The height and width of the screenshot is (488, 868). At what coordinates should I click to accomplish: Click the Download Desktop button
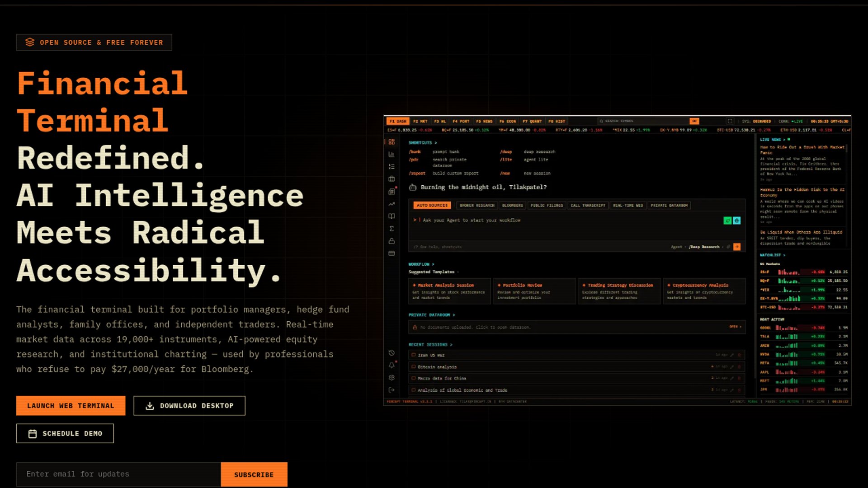189,406
